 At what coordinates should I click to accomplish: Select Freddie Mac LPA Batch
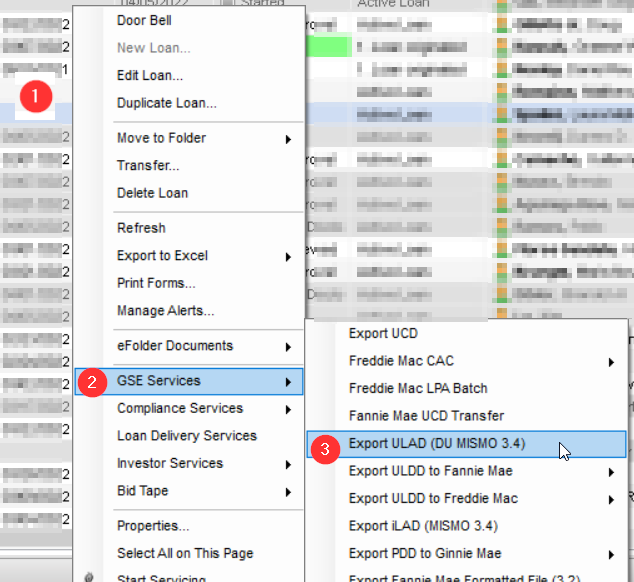[466, 388]
